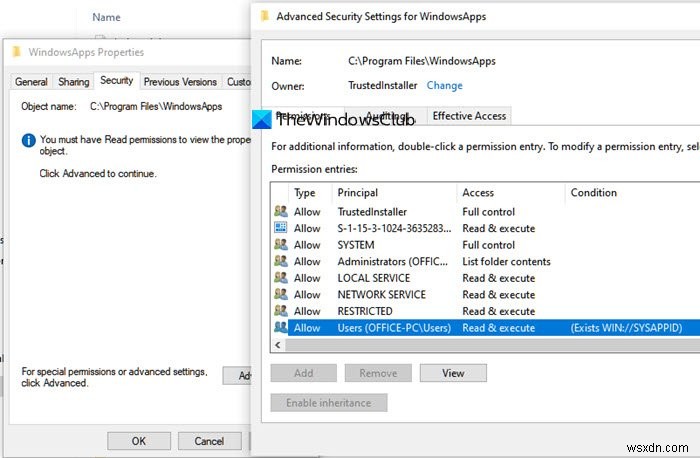Click the Name column header in Explorer window

pos(106,17)
